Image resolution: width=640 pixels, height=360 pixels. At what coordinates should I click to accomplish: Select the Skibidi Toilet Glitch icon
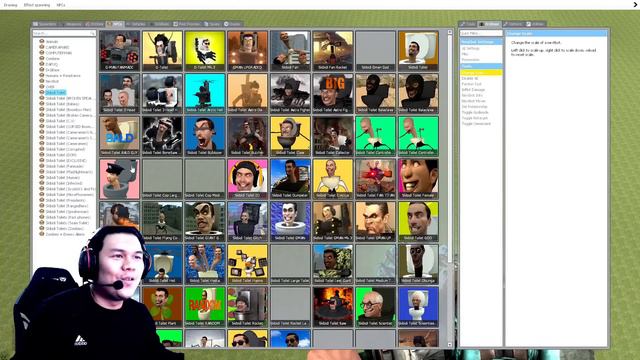click(247, 221)
